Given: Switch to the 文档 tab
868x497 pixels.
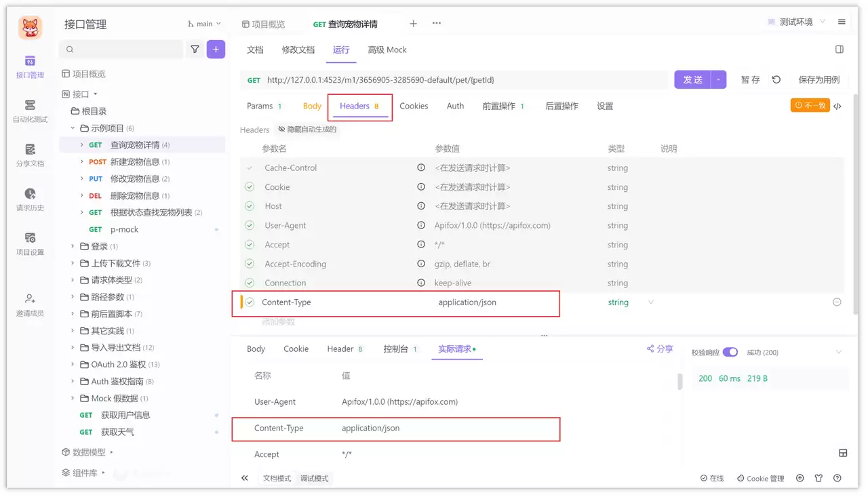Looking at the screenshot, I should (x=255, y=49).
